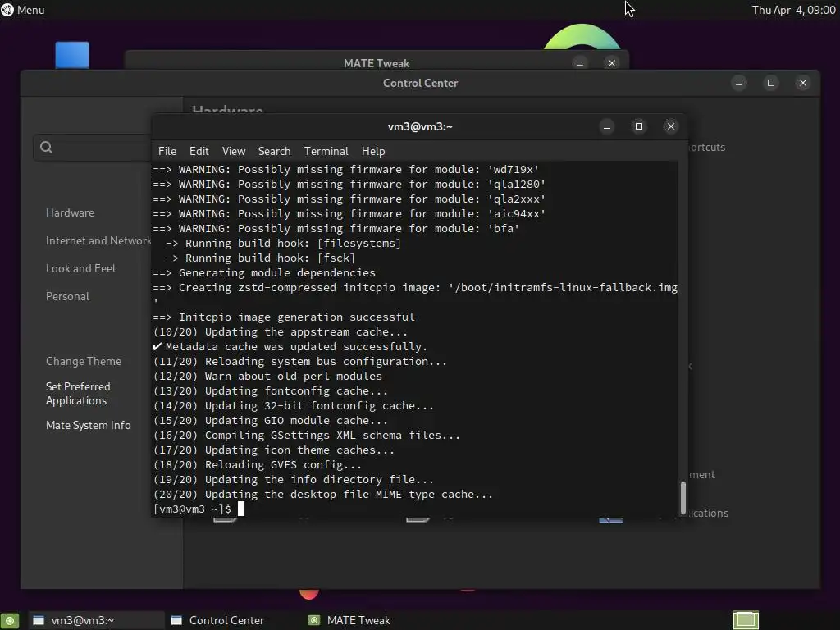Image resolution: width=840 pixels, height=630 pixels.
Task: Select Look and Feel category
Action: coord(81,268)
